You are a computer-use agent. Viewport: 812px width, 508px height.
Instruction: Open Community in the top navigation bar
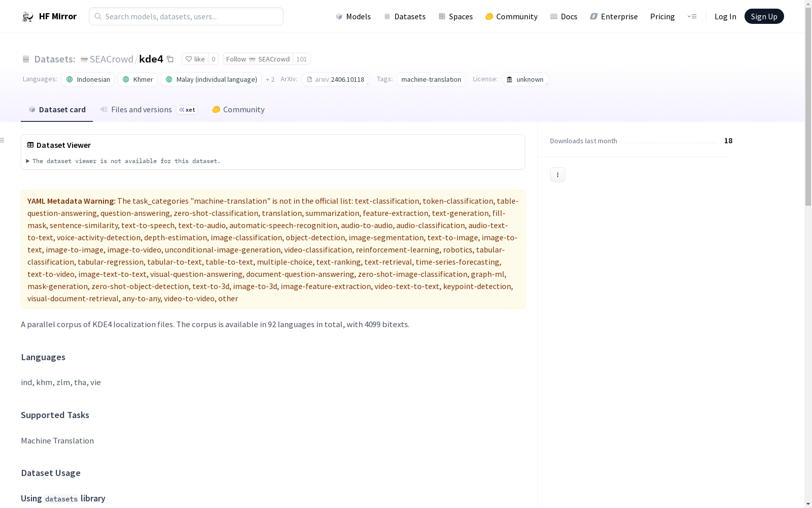[x=512, y=16]
